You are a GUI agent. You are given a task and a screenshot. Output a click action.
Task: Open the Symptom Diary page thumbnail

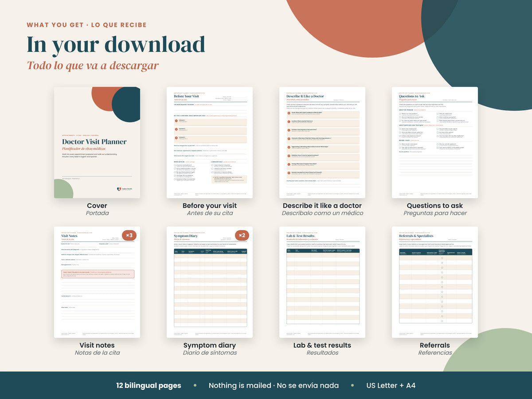[x=210, y=282]
